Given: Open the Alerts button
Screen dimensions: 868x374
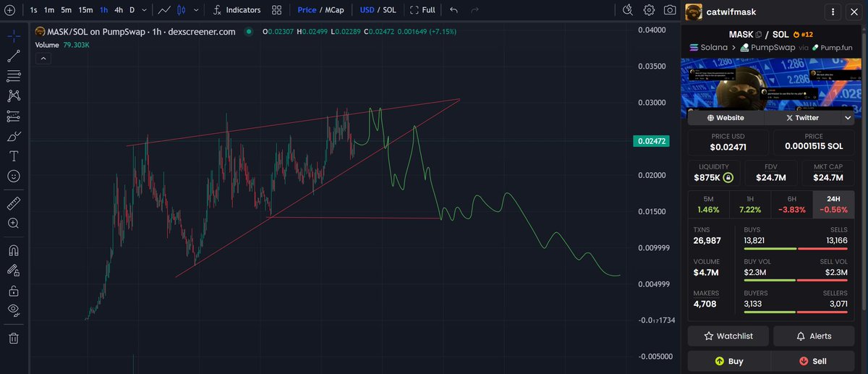Looking at the screenshot, I should point(814,336).
